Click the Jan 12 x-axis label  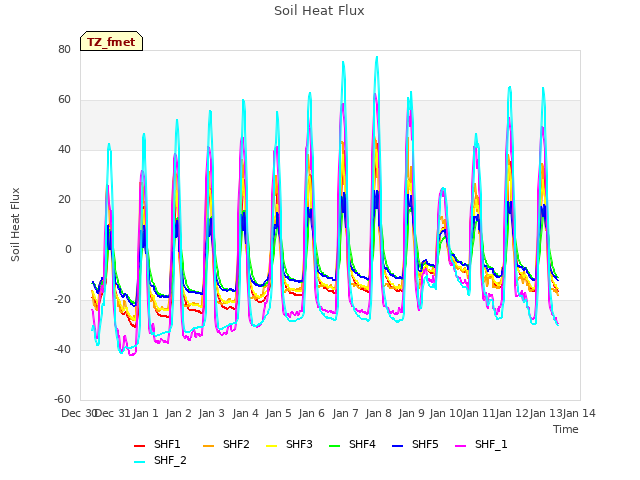512,413
